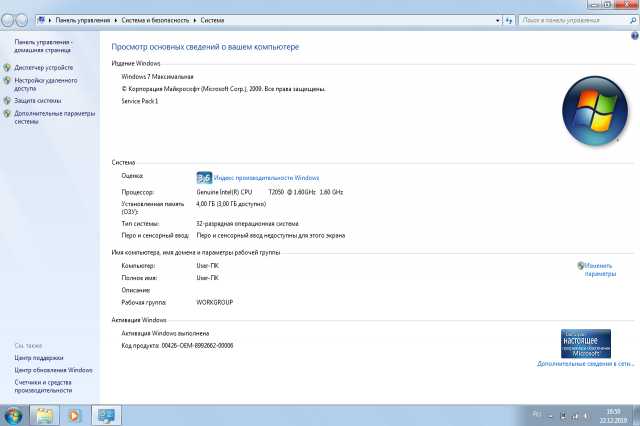This screenshot has width=640, height=426.
Task: Click the Show desktop button
Action: [637, 416]
